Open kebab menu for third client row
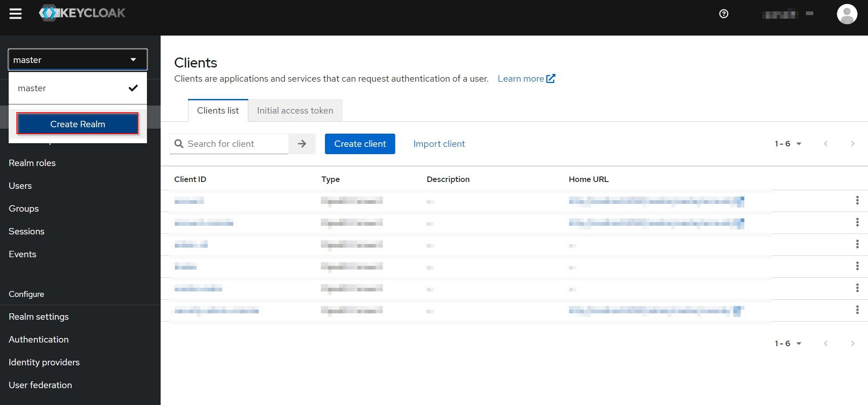The width and height of the screenshot is (868, 405). 857,244
